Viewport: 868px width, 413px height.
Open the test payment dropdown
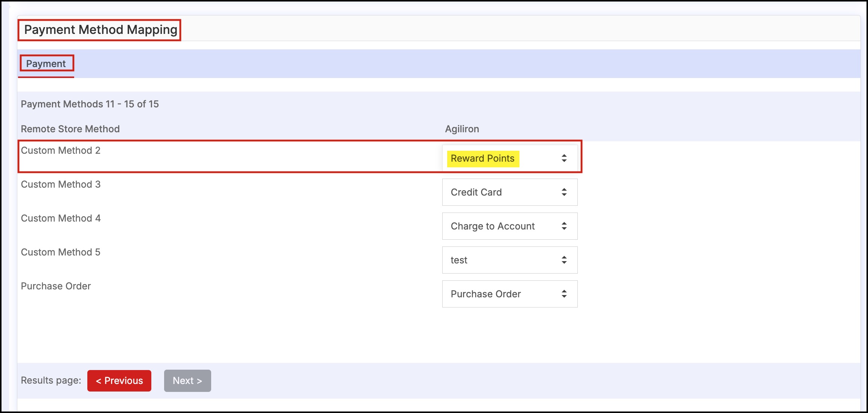pos(509,260)
